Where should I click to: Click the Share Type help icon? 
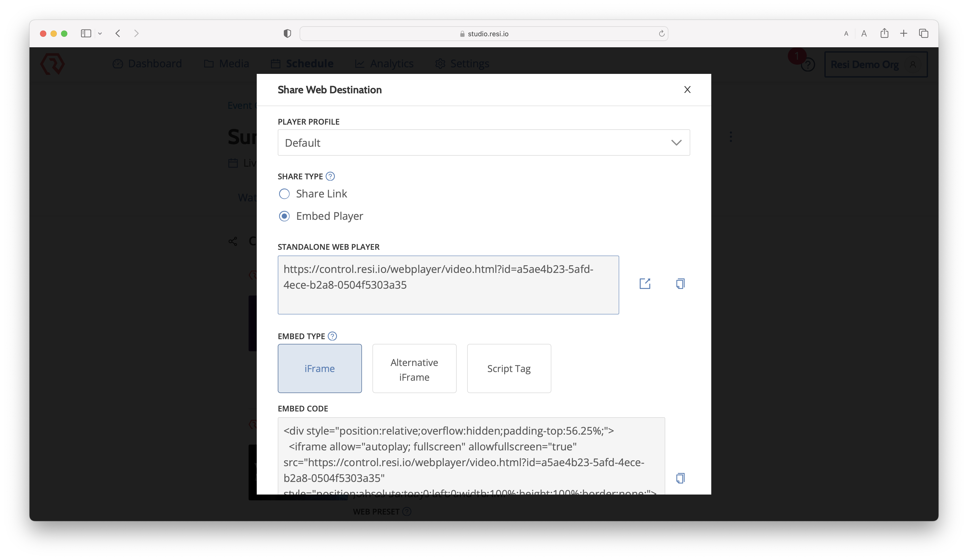(x=330, y=176)
